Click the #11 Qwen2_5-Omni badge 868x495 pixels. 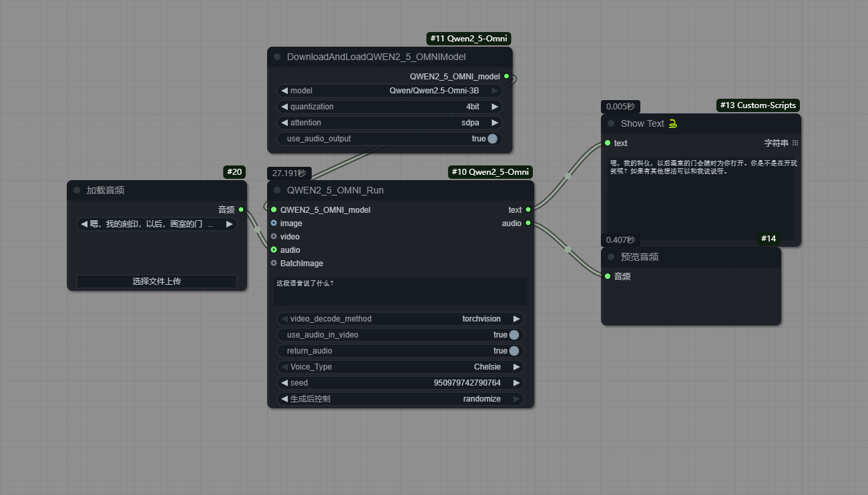[470, 39]
